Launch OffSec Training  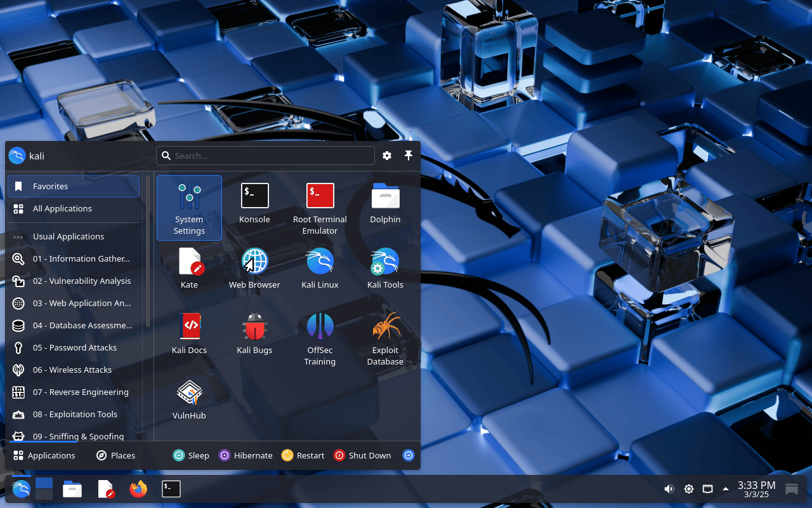point(320,337)
